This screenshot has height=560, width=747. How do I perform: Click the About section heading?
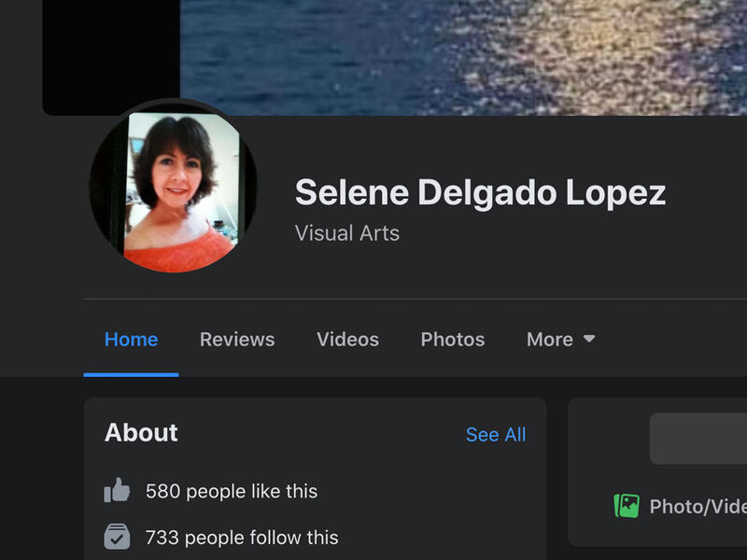tap(141, 433)
